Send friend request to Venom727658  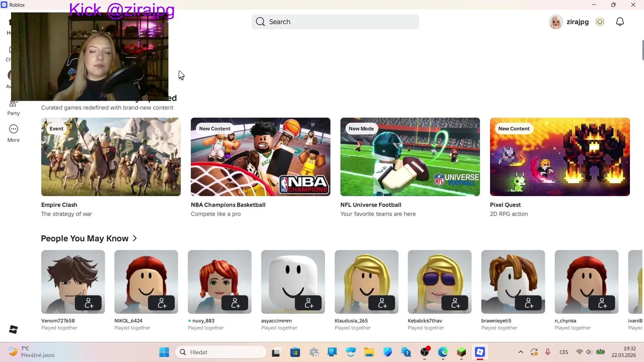[89, 303]
